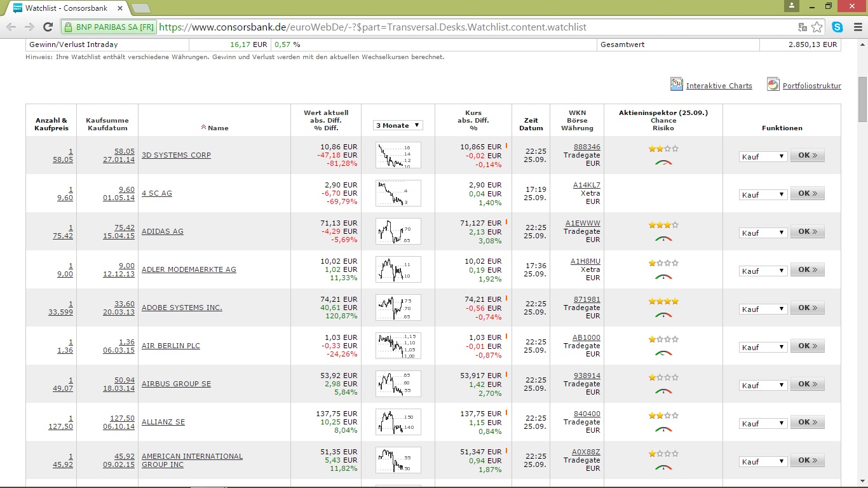Click purchase date link 27.01.14
This screenshot has width=868, height=488.
pos(119,159)
